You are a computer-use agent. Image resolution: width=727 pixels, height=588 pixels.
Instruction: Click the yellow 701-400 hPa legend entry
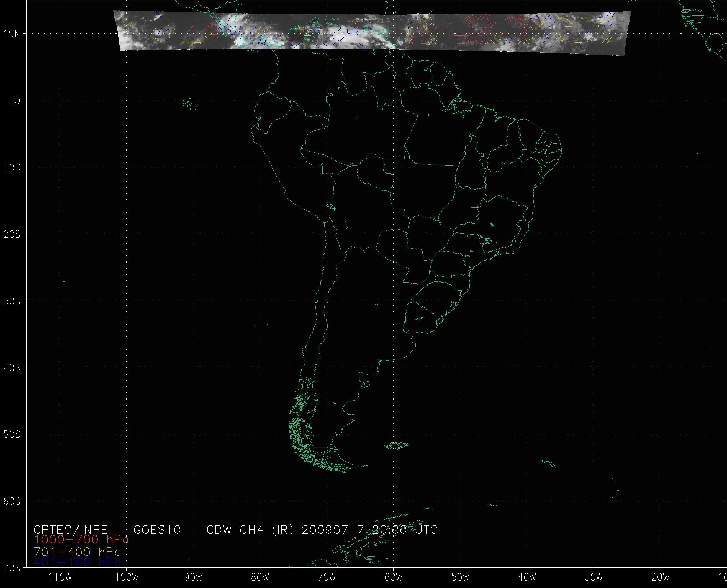[x=77, y=552]
